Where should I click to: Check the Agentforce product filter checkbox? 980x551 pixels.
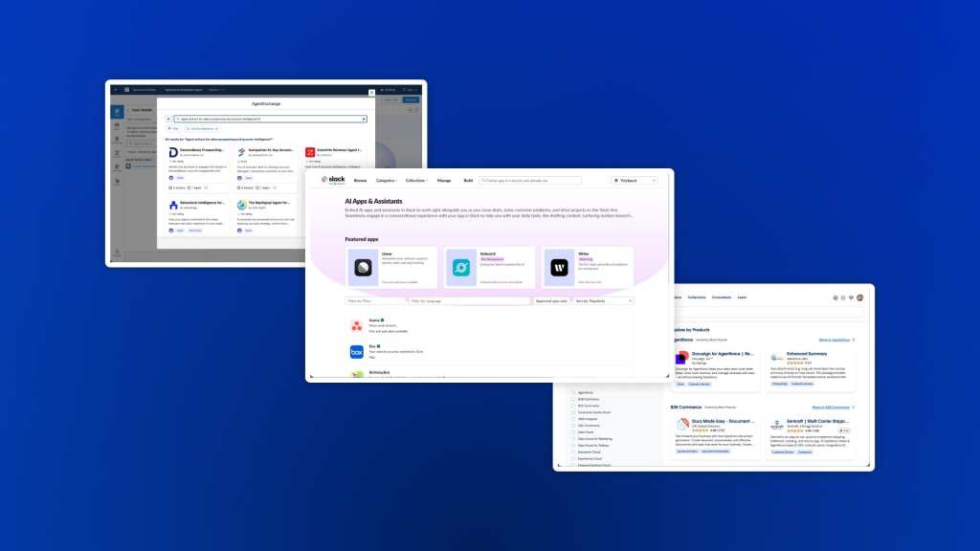pyautogui.click(x=572, y=392)
